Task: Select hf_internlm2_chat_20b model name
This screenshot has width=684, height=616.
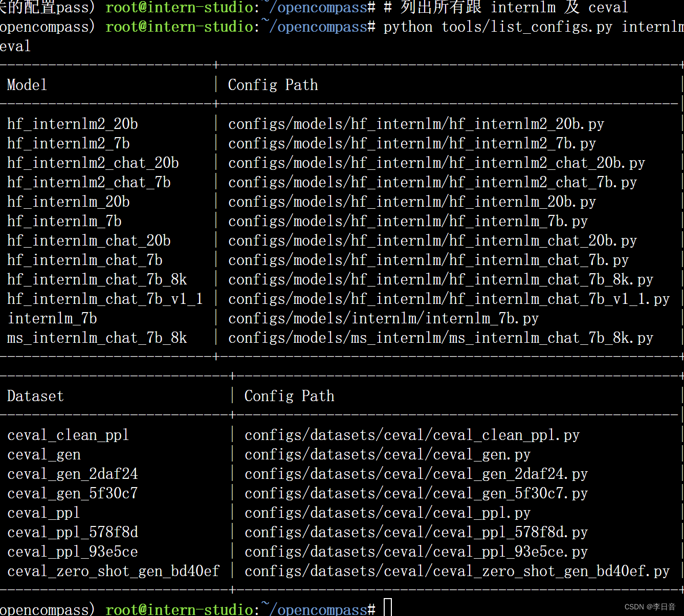Action: 93,163
